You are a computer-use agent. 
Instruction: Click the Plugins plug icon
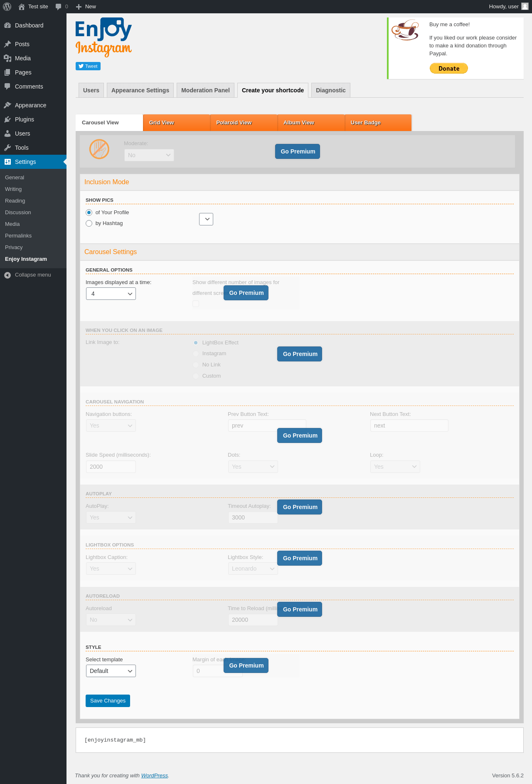7,119
